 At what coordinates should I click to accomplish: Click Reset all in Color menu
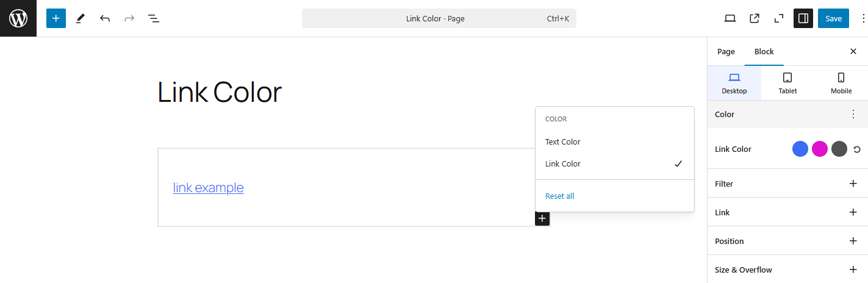click(560, 196)
